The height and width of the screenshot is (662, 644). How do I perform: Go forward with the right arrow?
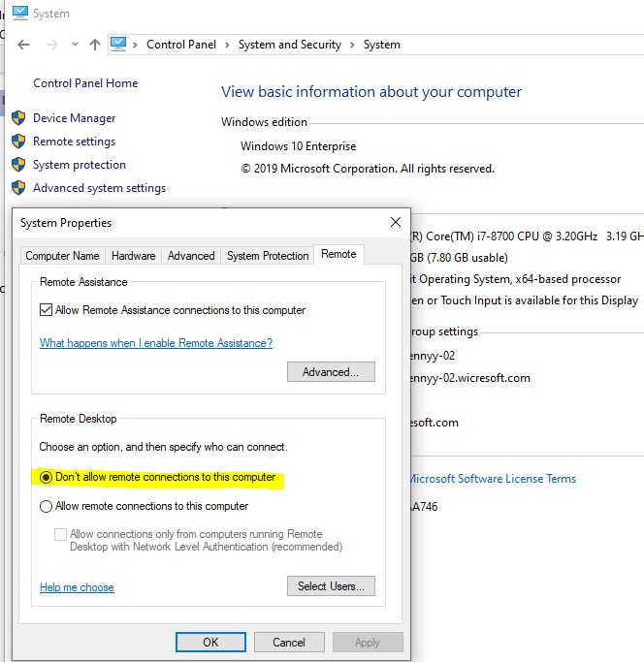pyautogui.click(x=52, y=45)
